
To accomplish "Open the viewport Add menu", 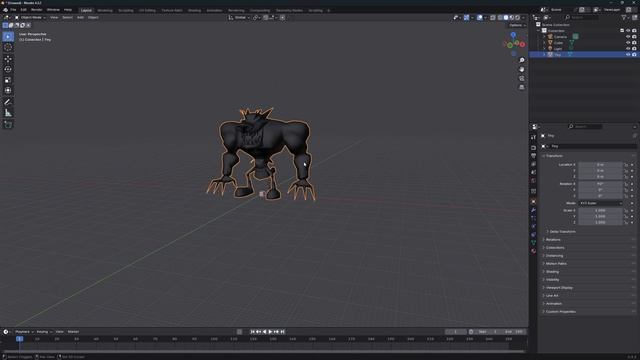I will coord(80,18).
